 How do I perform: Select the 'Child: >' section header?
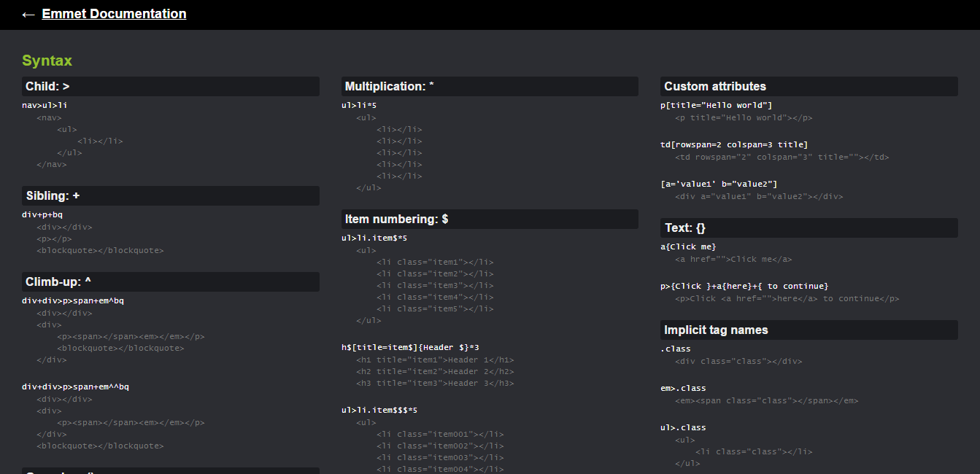[171, 86]
